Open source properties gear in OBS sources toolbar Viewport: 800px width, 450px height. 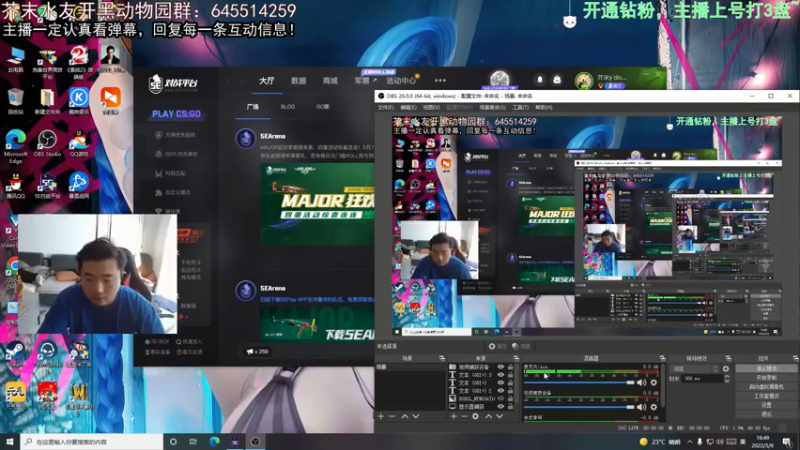(x=476, y=416)
